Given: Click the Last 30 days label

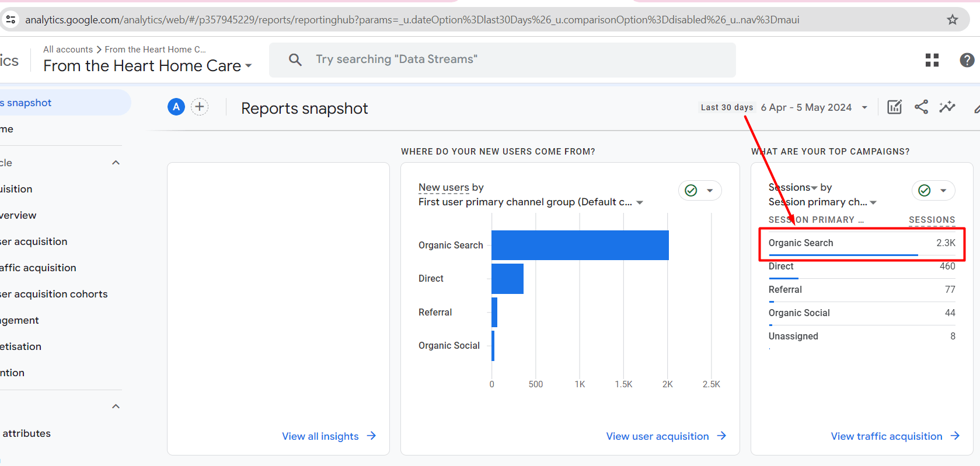Looking at the screenshot, I should pyautogui.click(x=727, y=107).
